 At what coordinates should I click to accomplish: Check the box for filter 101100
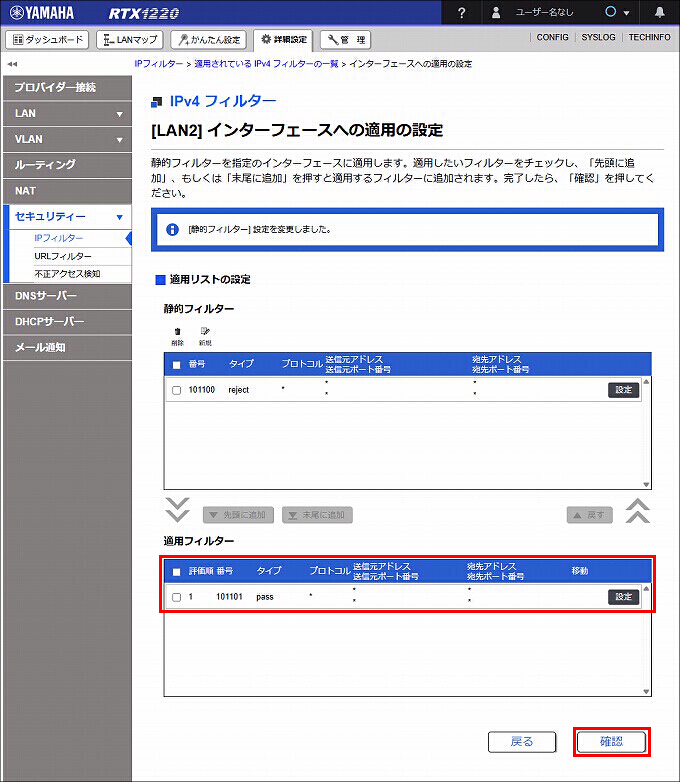point(176,390)
